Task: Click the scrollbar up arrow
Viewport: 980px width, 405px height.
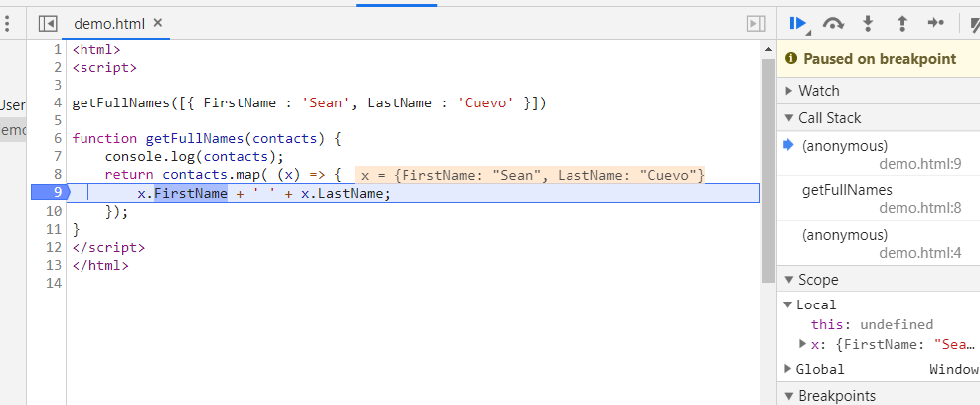Action: pos(768,50)
